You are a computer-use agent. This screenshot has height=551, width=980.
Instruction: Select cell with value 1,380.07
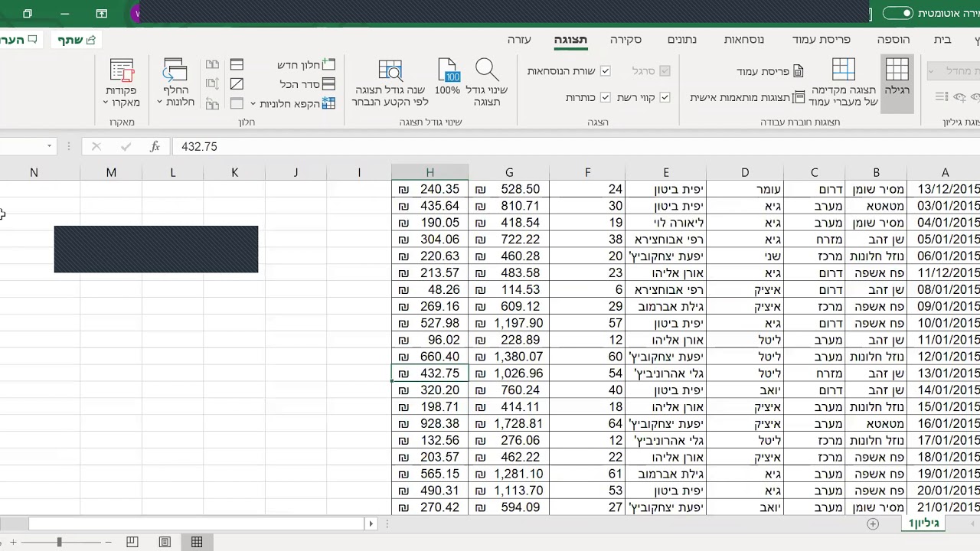pos(509,357)
